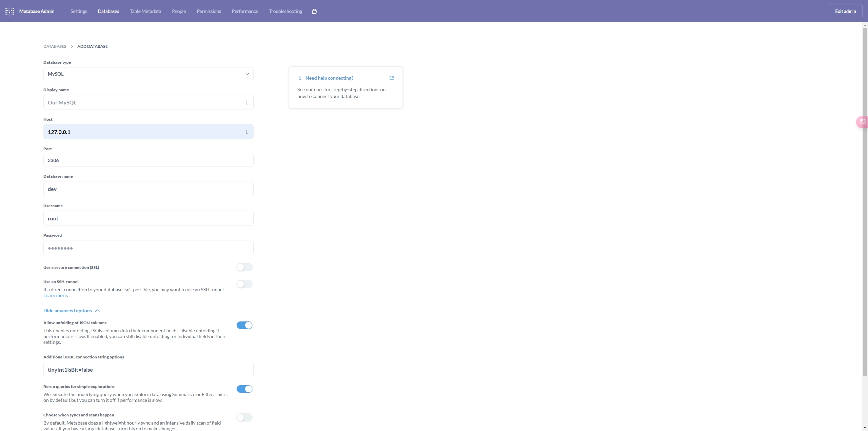Click the pink translate widget on right edge
The image size is (868, 431).
point(862,122)
